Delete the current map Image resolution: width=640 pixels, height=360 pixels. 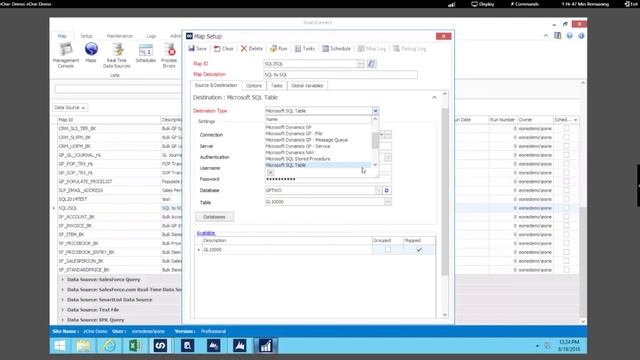pos(252,49)
